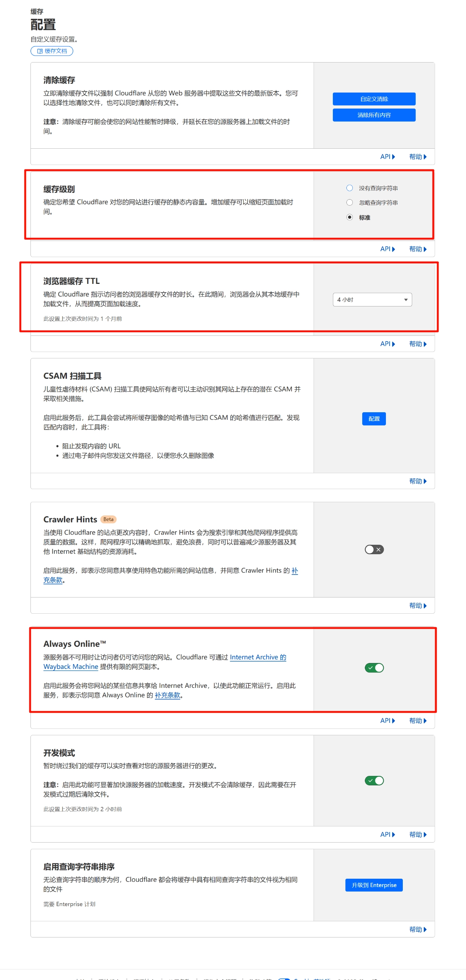Click the 需要 Enterprise 计划 note
Image resolution: width=466 pixels, height=980 pixels.
coord(69,904)
